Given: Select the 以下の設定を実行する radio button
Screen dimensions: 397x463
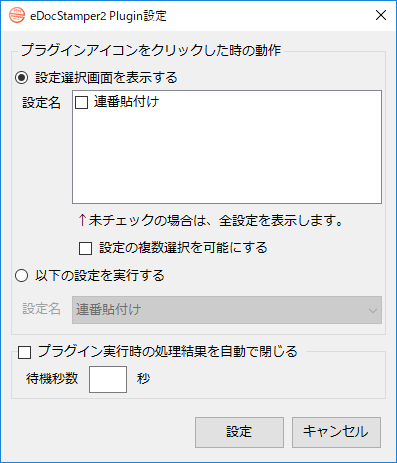Looking at the screenshot, I should point(22,276).
